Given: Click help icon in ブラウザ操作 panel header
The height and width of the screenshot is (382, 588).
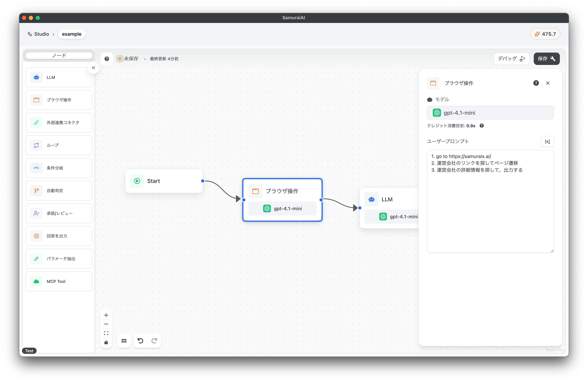Looking at the screenshot, I should point(536,83).
